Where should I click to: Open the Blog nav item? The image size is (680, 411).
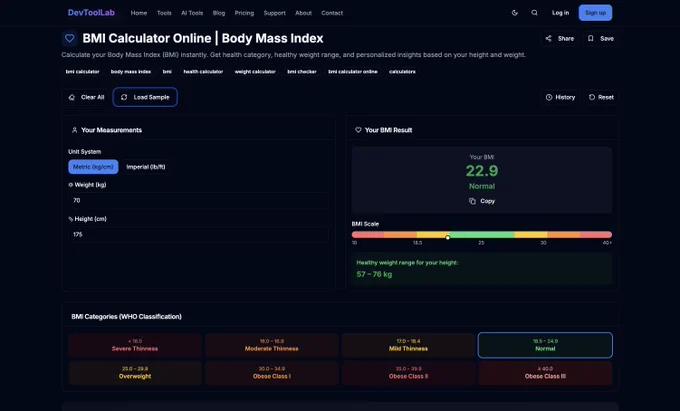tap(219, 13)
